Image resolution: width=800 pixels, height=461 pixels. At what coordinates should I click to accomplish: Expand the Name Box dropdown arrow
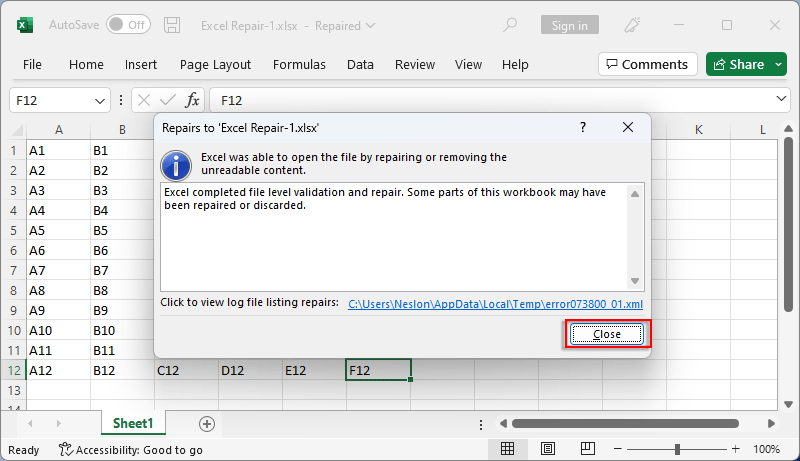[x=100, y=101]
